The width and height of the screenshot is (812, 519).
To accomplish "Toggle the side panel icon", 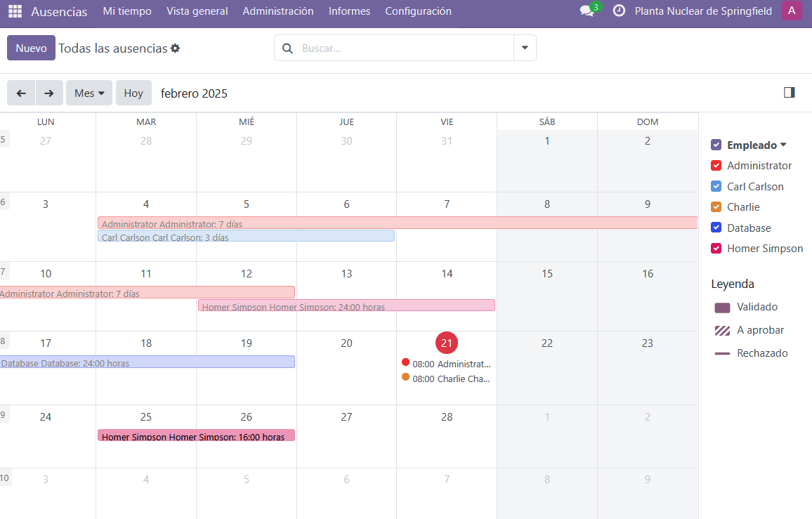I will (789, 93).
